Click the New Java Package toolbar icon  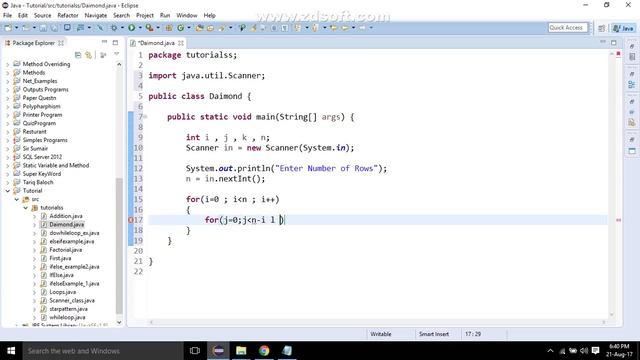pyautogui.click(x=169, y=28)
